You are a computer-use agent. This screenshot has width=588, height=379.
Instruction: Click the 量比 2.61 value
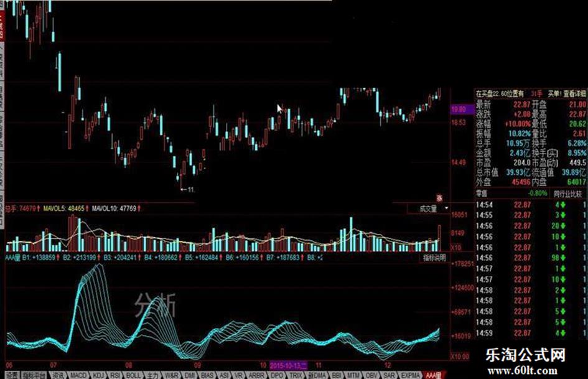(579, 133)
